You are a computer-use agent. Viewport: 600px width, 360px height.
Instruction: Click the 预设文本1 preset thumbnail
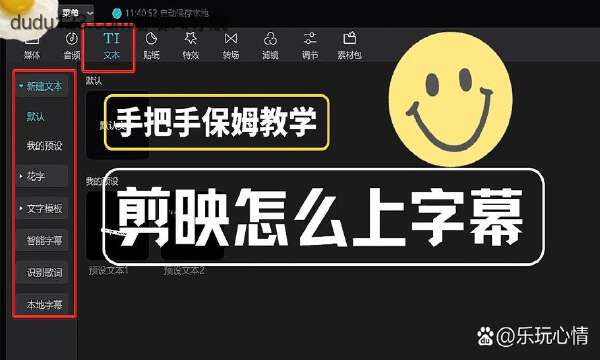click(117, 226)
